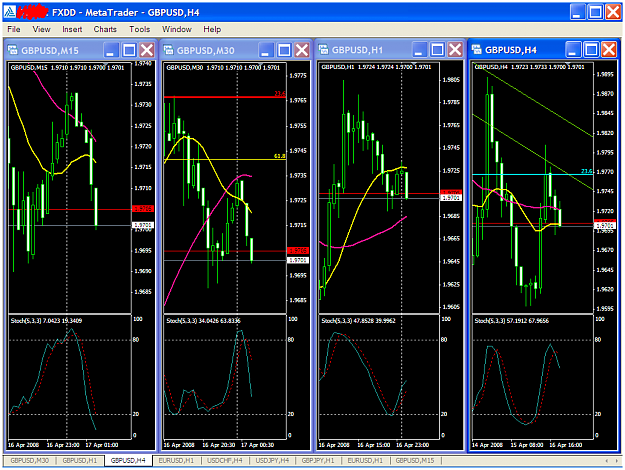The height and width of the screenshot is (470, 625).
Task: Open the Help menu
Action: [x=212, y=29]
